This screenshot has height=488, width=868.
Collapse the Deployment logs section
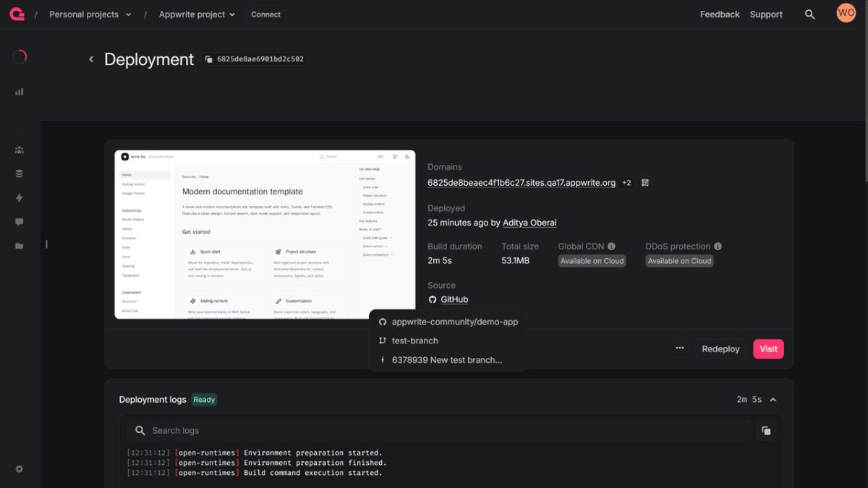773,400
